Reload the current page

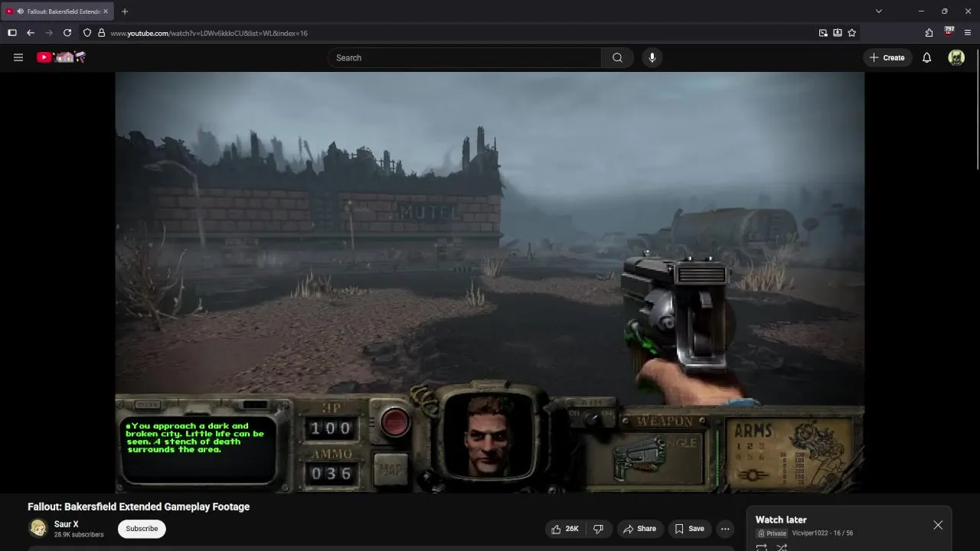click(67, 33)
